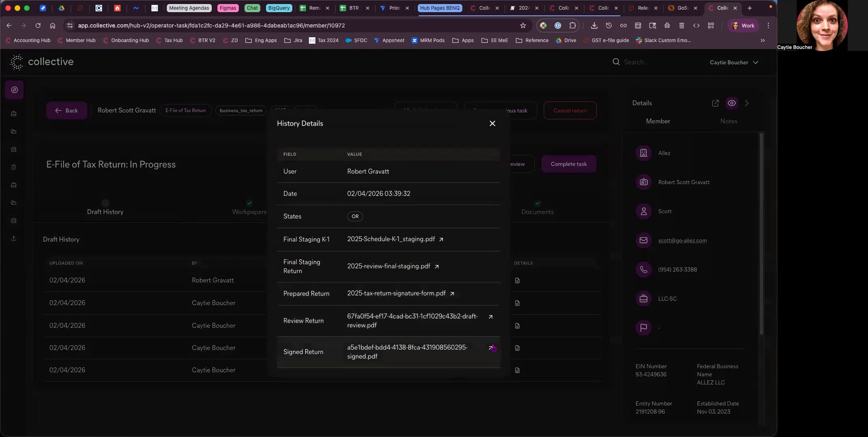Open 2025-Schedule-K-1_staging.pdf external link arrow

(441, 240)
